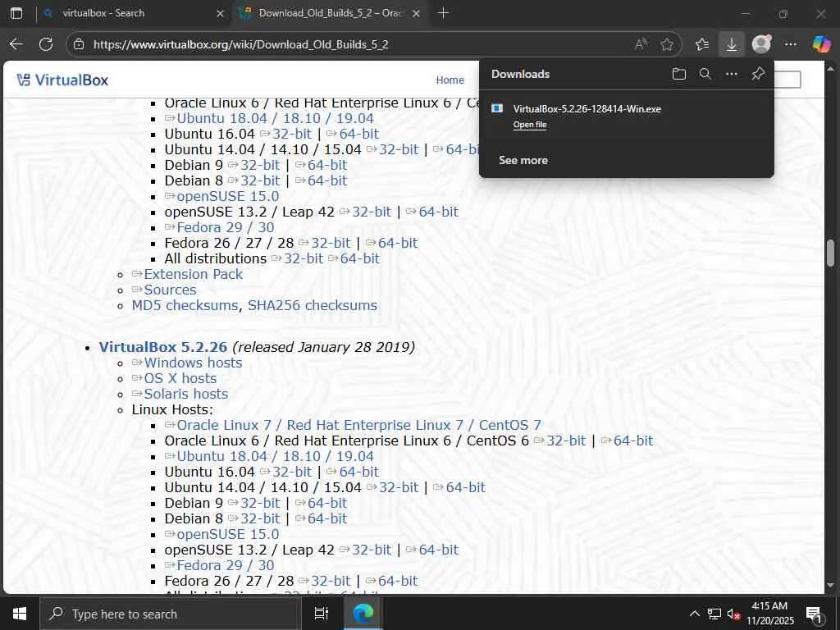Click the VirtualBox logo
840x630 pixels.
point(62,80)
